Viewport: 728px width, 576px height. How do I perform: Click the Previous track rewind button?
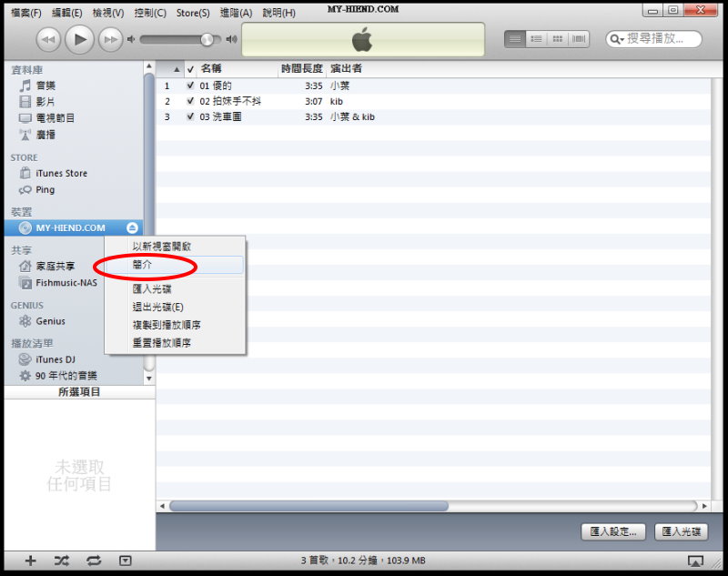point(49,39)
